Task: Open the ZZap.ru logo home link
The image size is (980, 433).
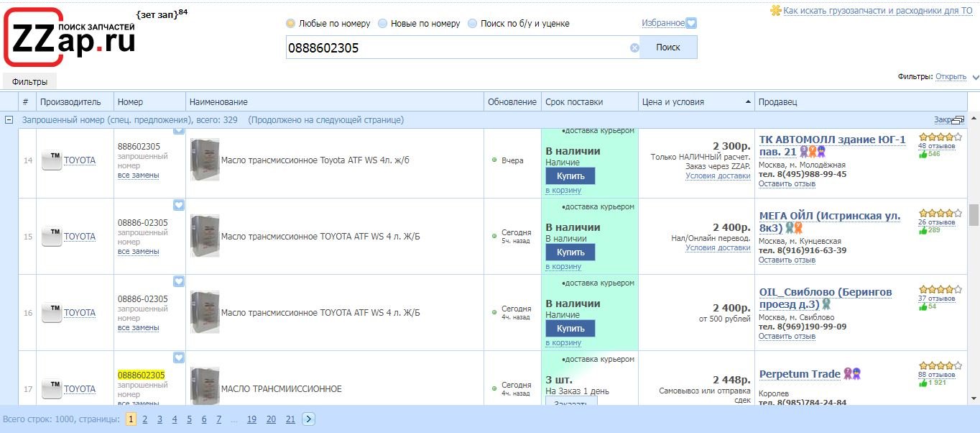Action: click(70, 37)
